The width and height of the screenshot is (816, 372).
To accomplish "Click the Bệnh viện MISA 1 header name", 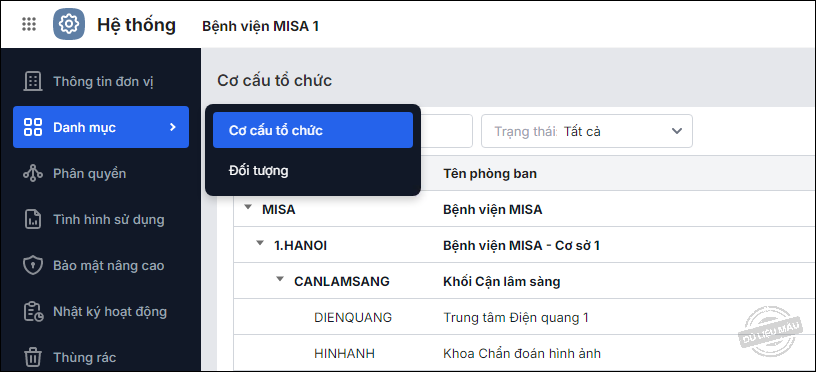I will [260, 26].
